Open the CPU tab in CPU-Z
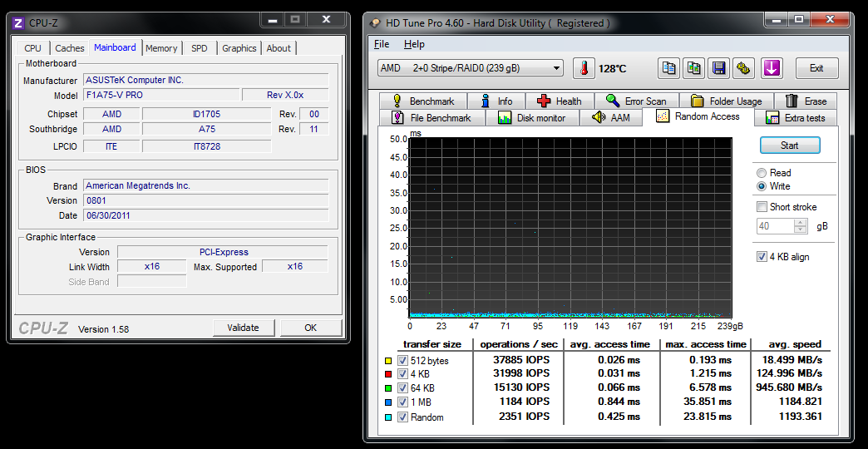The width and height of the screenshot is (868, 449). point(32,48)
